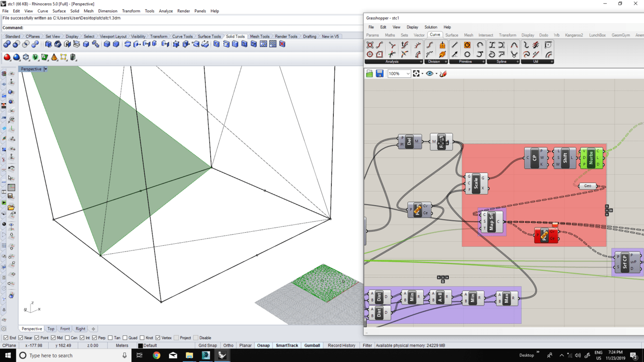This screenshot has height=362, width=644.
Task: Switch to the Top viewport tab
Action: (x=51, y=329)
